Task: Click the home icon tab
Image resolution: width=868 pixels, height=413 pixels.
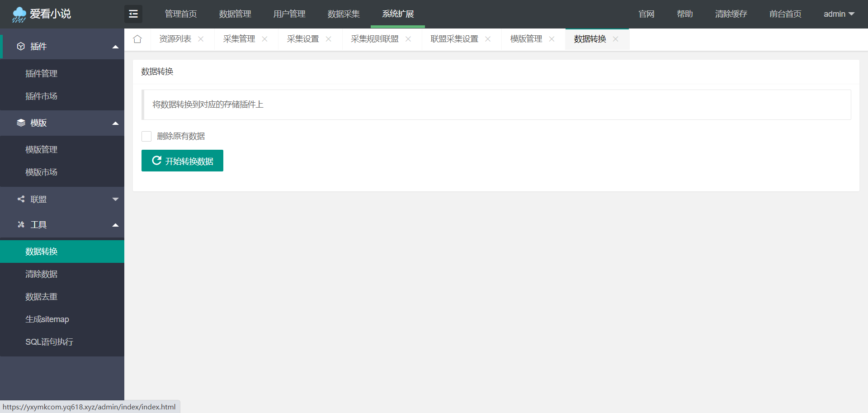Action: tap(137, 39)
